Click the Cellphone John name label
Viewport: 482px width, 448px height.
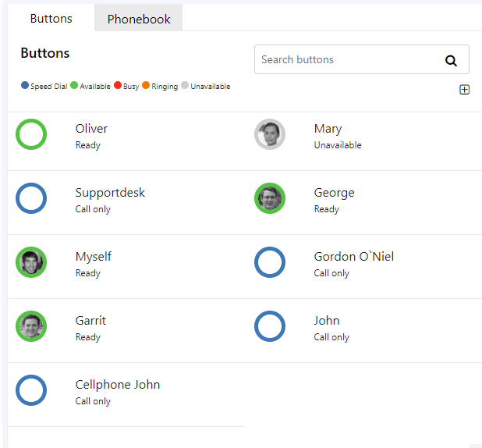(118, 385)
